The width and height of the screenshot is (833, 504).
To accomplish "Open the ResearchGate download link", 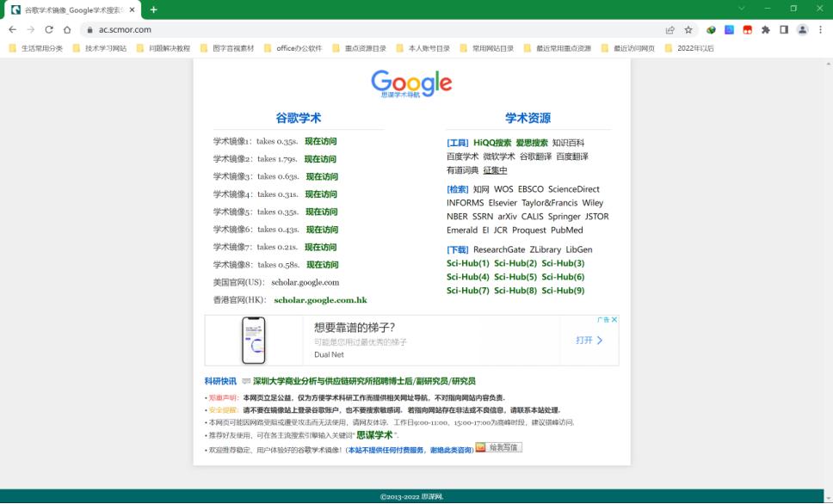I will tap(499, 249).
